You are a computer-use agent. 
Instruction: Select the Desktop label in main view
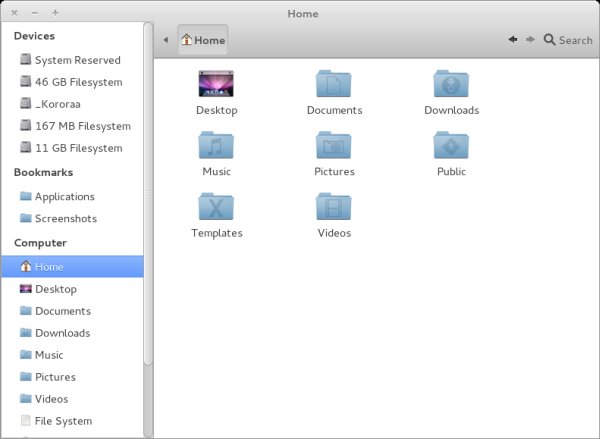(x=217, y=110)
